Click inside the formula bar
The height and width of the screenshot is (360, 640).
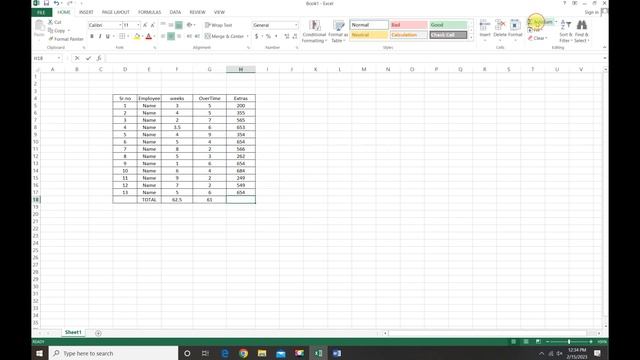[353, 58]
